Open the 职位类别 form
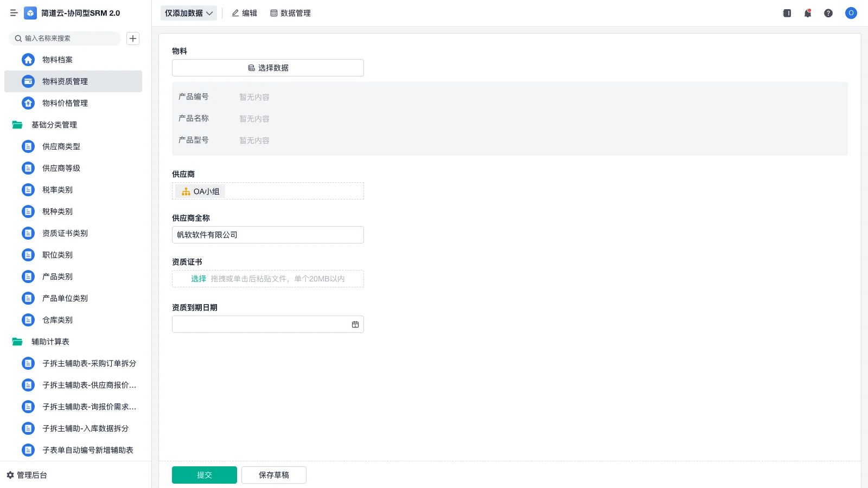Screen dimensions: 868x488 coord(73,255)
